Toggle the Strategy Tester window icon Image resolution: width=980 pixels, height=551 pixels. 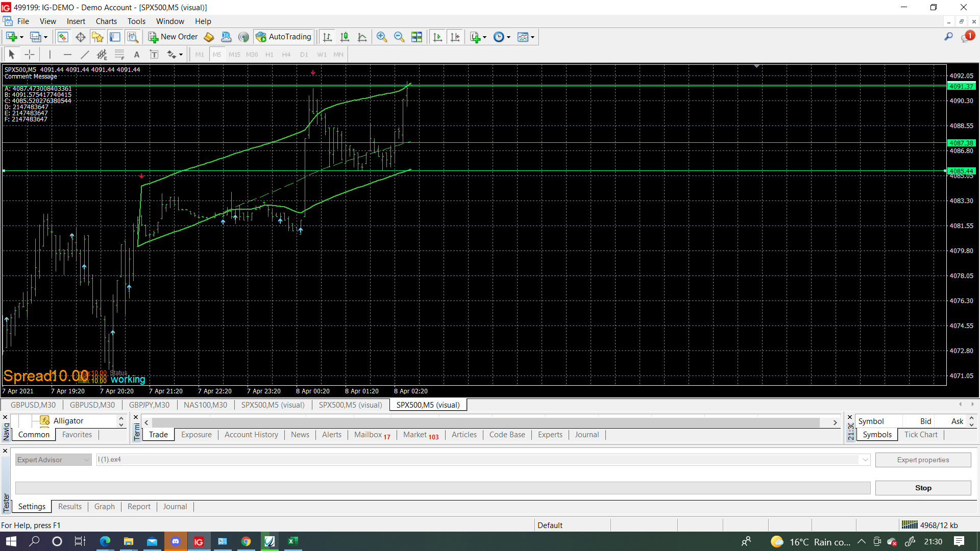[133, 37]
